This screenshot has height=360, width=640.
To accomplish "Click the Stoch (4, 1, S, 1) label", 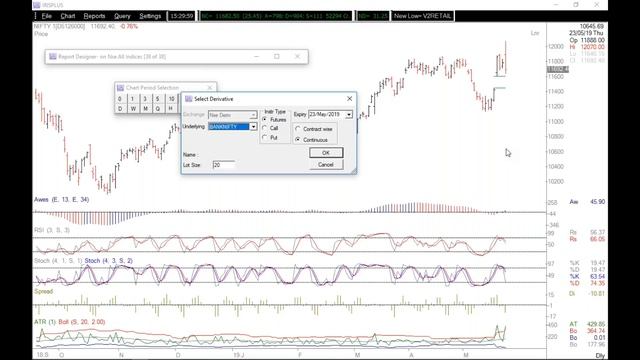I will 58,260.
